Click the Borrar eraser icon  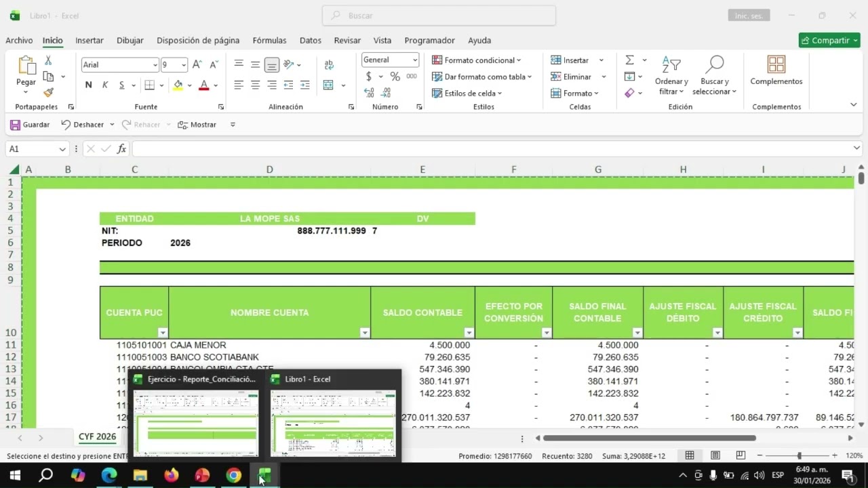point(629,93)
